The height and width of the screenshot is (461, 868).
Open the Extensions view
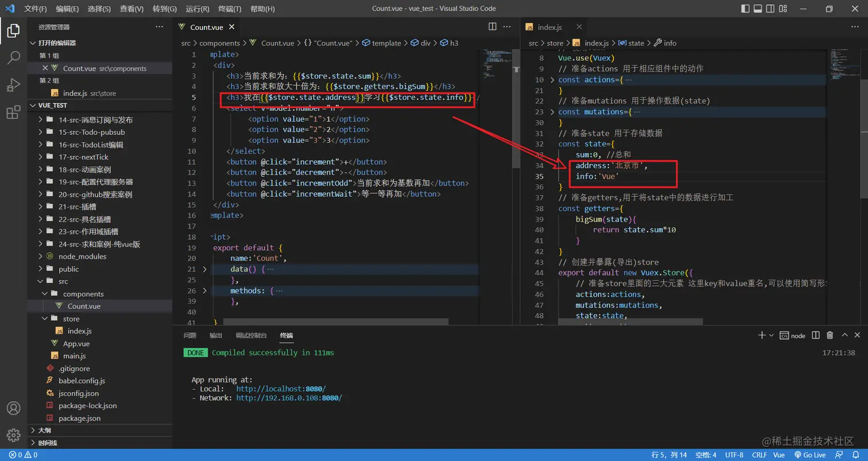pyautogui.click(x=13, y=113)
